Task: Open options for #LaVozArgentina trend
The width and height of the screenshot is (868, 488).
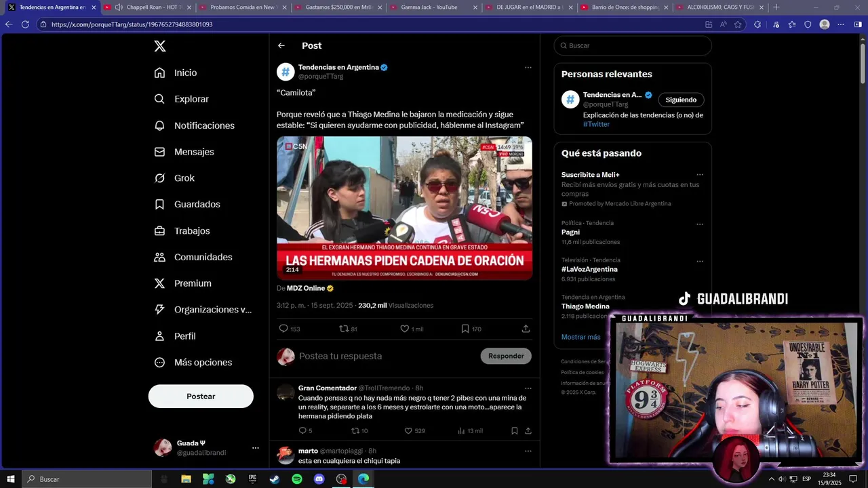Action: click(700, 262)
